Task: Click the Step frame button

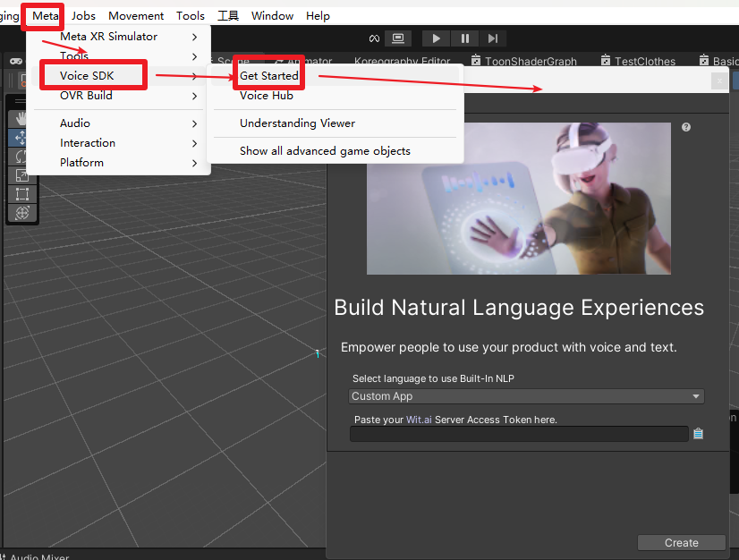Action: coord(492,38)
